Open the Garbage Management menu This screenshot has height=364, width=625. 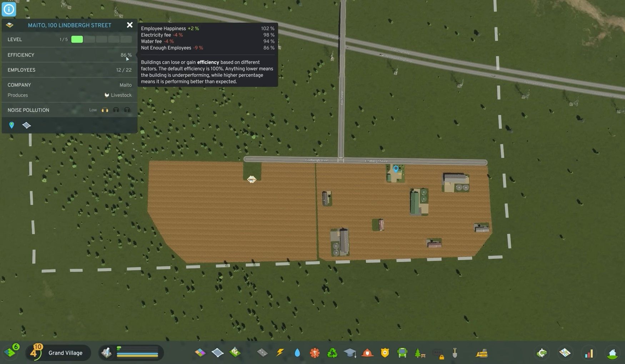[x=332, y=353]
